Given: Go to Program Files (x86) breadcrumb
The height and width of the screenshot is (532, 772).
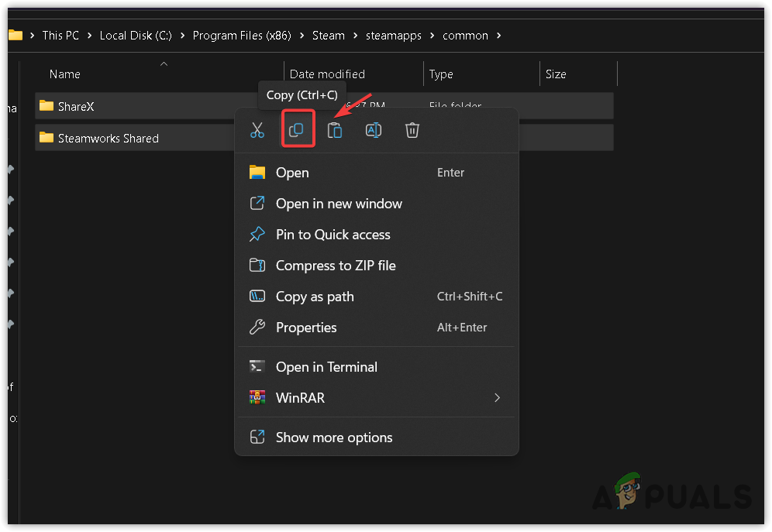Looking at the screenshot, I should [243, 36].
